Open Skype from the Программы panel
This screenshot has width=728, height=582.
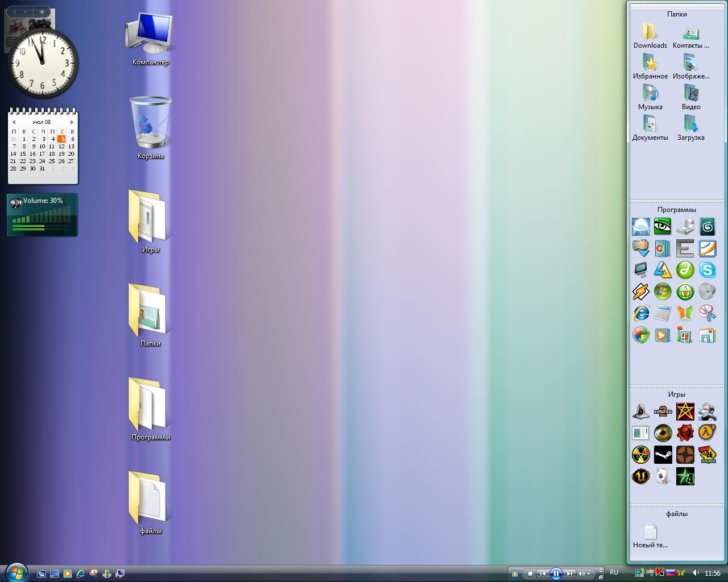point(707,270)
